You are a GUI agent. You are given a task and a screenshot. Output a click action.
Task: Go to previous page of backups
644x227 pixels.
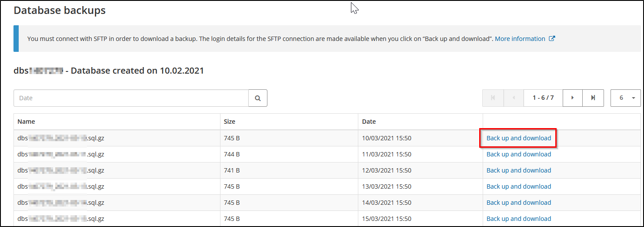[514, 98]
